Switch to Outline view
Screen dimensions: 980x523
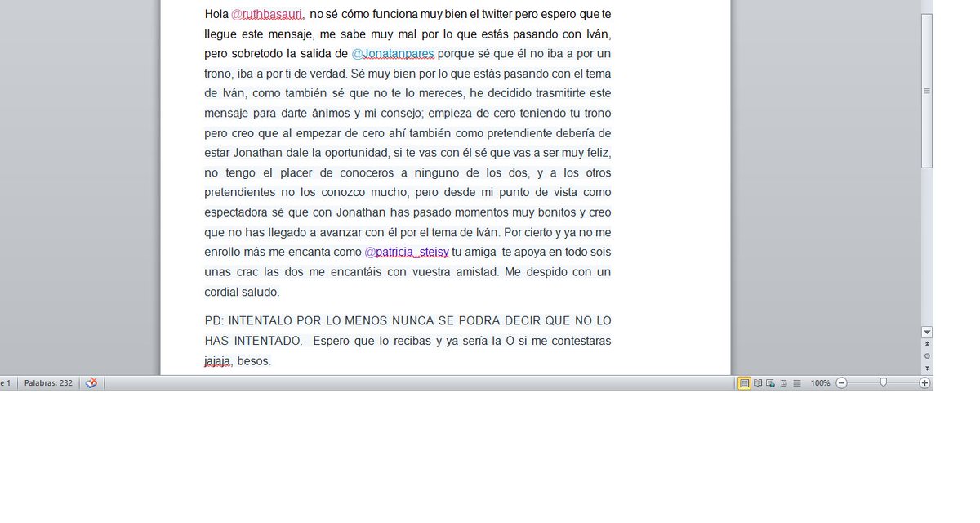tap(784, 382)
